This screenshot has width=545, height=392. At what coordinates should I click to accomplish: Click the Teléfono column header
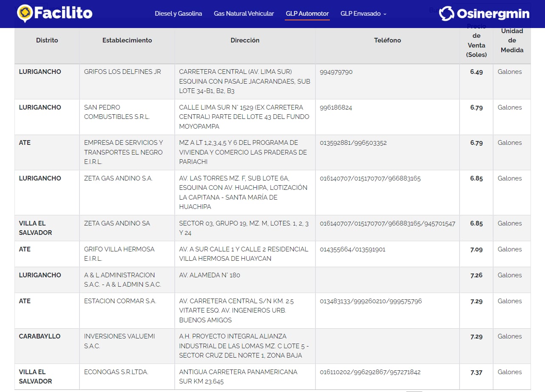pos(387,40)
